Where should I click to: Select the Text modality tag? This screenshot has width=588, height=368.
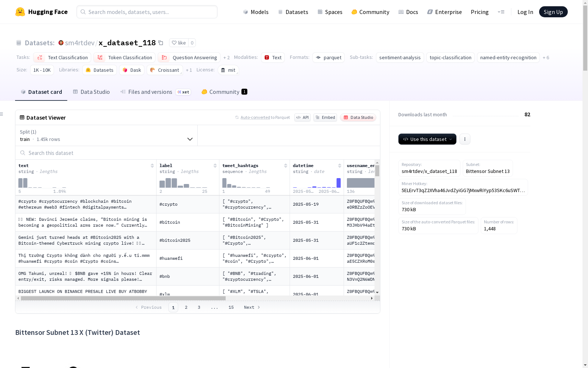[x=273, y=57]
